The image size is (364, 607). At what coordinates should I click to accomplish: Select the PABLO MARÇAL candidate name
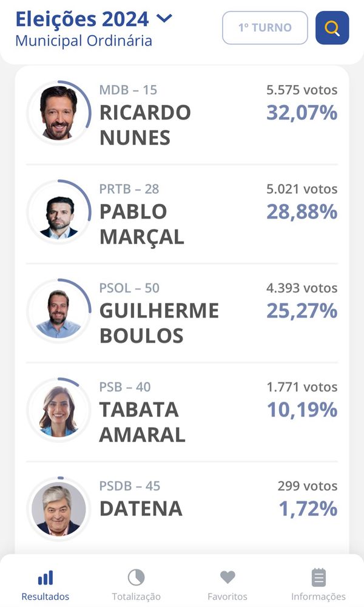point(141,224)
